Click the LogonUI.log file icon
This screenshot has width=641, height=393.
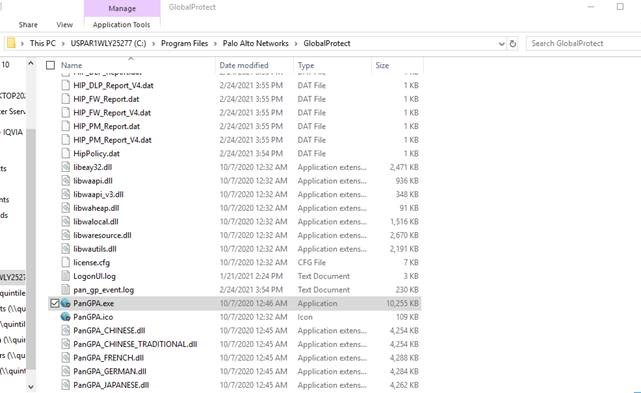pyautogui.click(x=65, y=276)
